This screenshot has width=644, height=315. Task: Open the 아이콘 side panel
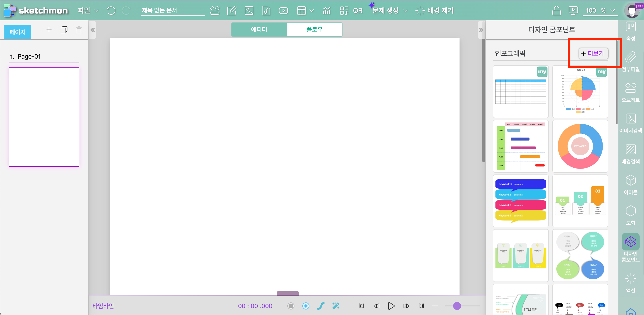coord(630,185)
